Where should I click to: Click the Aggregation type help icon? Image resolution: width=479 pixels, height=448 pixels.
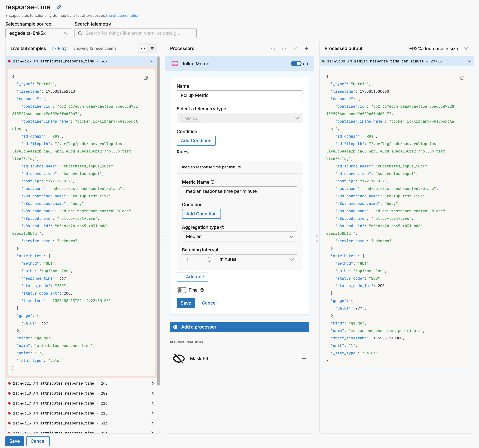coord(222,227)
